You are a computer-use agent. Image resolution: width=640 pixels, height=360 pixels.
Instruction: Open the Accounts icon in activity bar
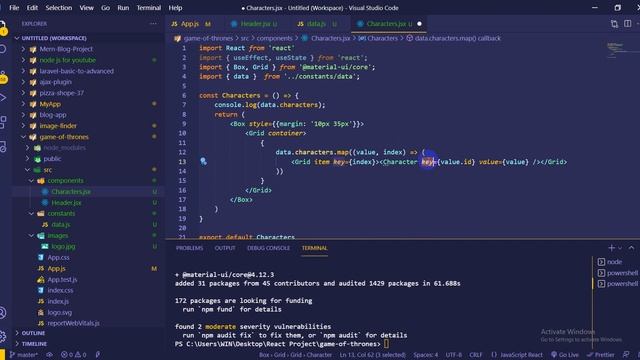click(3, 313)
